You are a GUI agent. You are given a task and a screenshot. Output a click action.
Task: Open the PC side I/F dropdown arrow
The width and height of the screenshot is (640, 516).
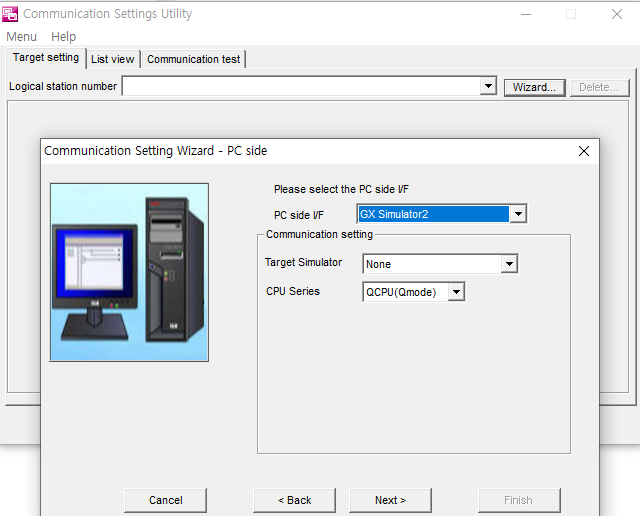[x=518, y=214]
